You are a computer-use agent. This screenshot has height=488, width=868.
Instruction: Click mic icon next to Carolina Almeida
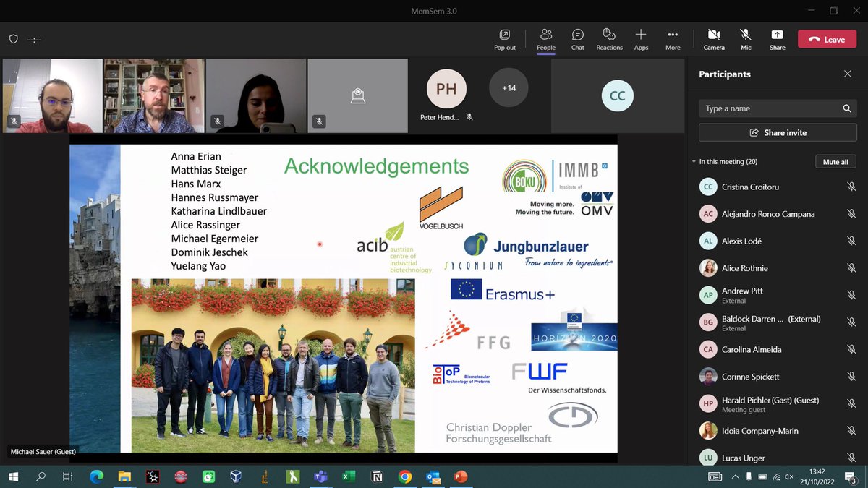851,349
